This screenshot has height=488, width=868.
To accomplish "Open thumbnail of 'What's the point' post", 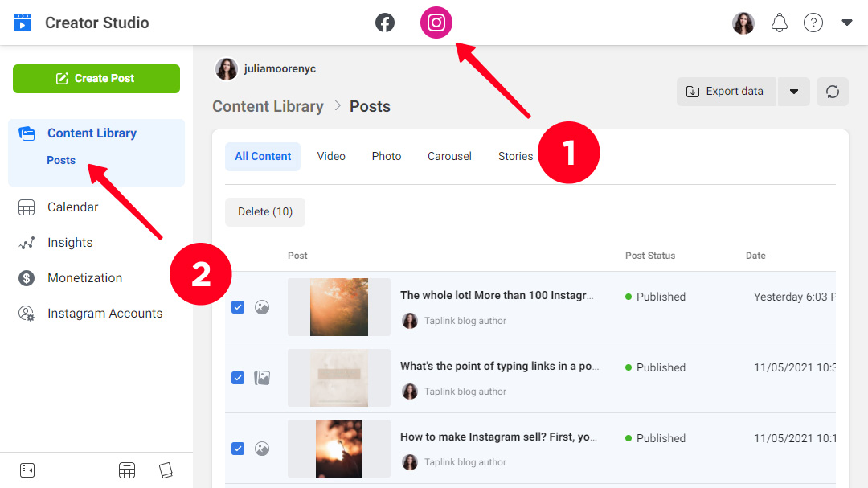I will 339,378.
